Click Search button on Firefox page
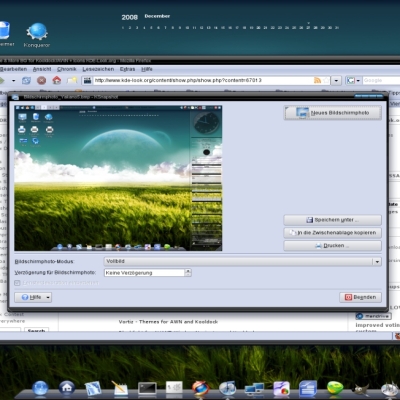 (x=36, y=330)
